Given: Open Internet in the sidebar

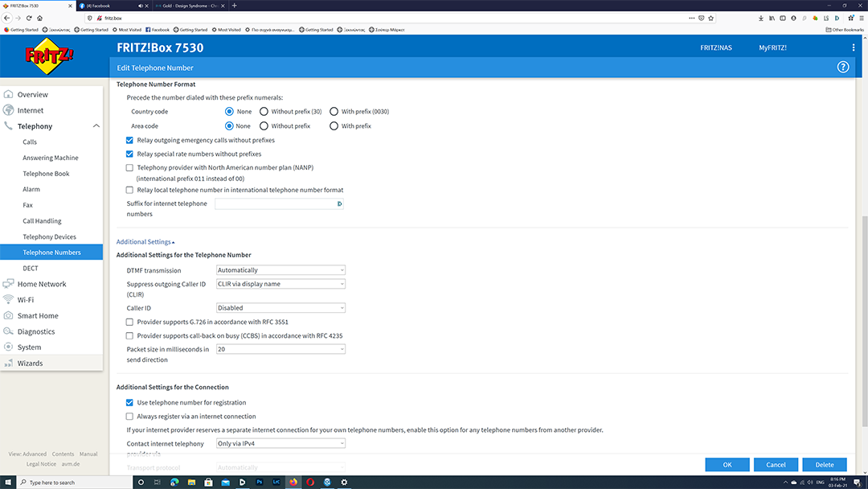Looking at the screenshot, I should pyautogui.click(x=31, y=110).
